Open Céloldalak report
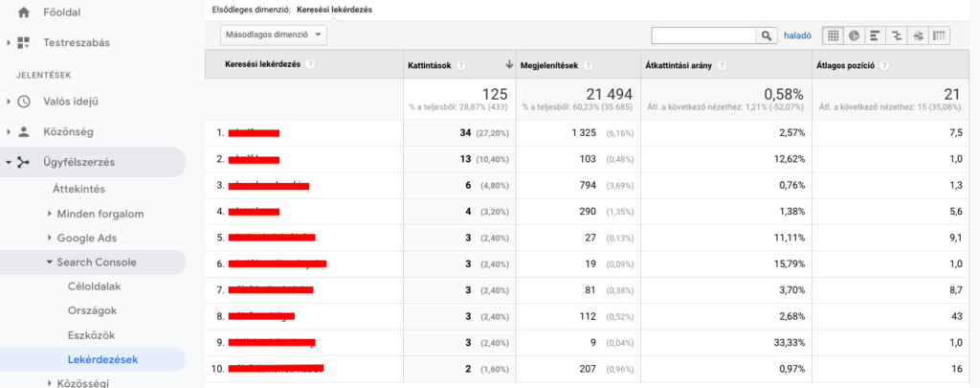This screenshot has width=980, height=388. tap(95, 286)
